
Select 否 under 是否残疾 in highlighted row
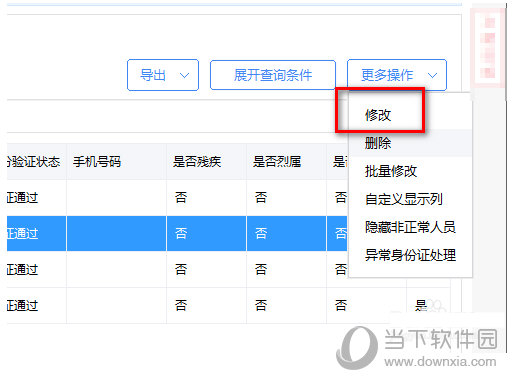pos(181,233)
